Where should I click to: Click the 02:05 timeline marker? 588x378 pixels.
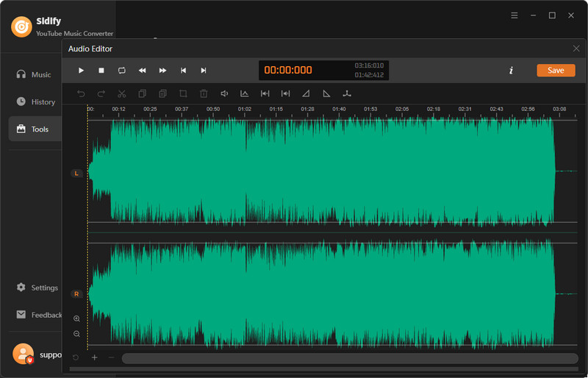pos(402,109)
